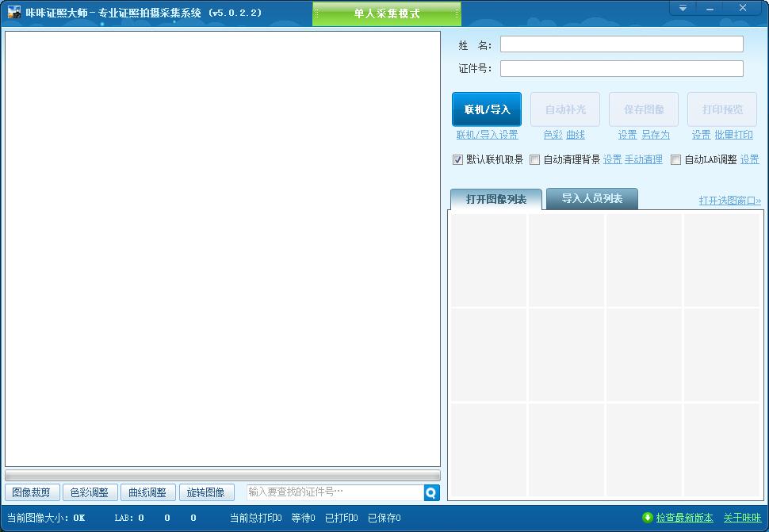Viewport: 769px width, 532px height.
Task: Click the 输入要查找的证件号 search field
Action: [335, 492]
